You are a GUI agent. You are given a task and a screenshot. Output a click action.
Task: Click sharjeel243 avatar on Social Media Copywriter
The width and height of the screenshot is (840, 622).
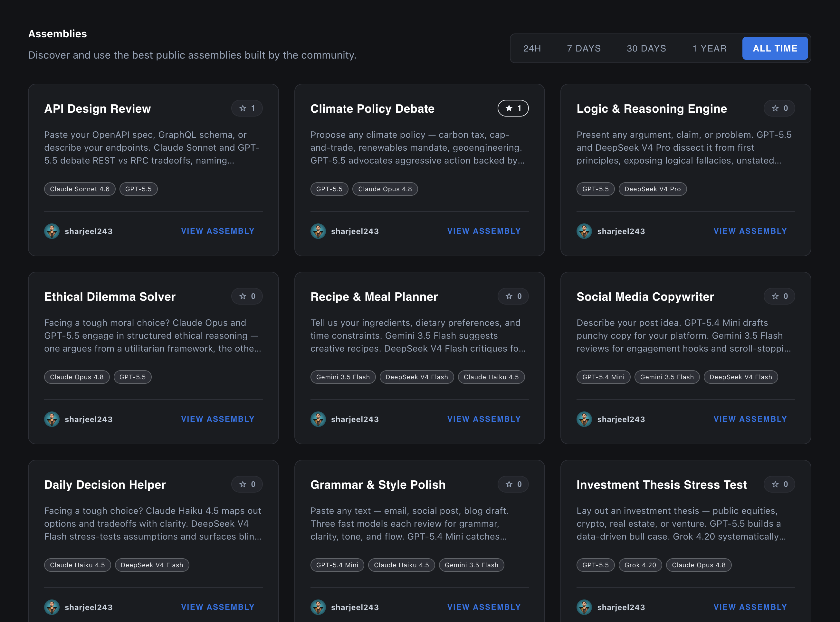(584, 419)
